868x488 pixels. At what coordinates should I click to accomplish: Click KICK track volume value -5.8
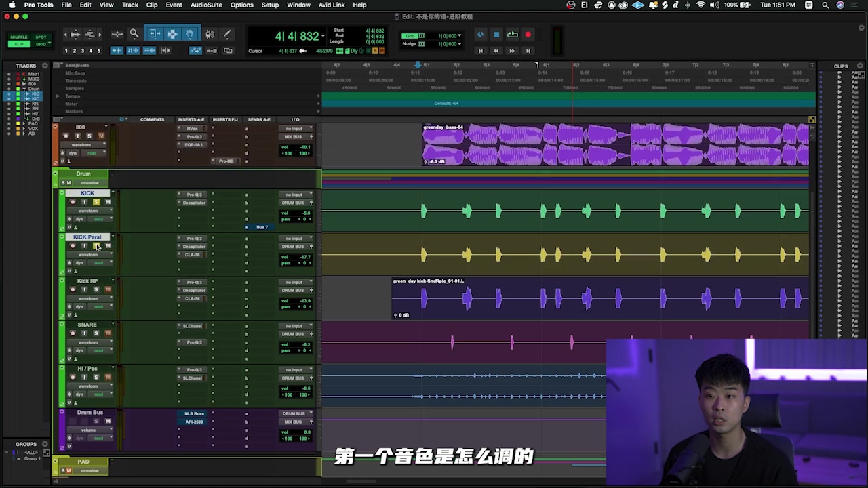click(x=304, y=213)
